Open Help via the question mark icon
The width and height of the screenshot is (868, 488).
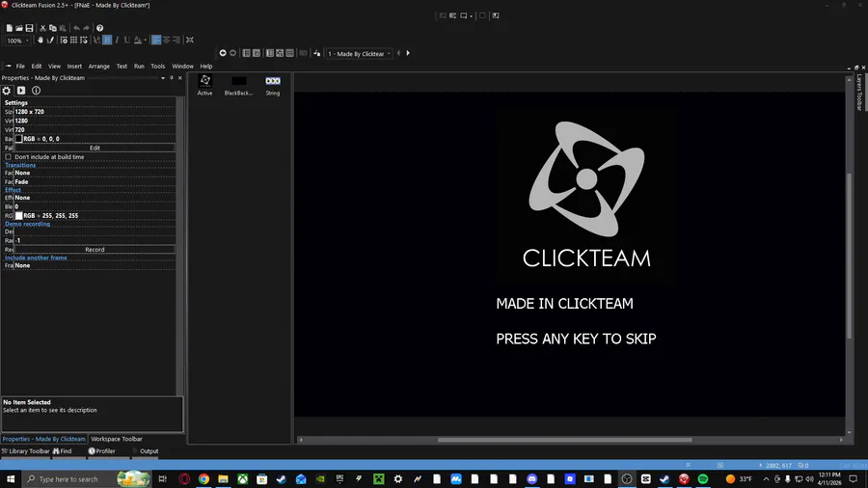coord(99,28)
